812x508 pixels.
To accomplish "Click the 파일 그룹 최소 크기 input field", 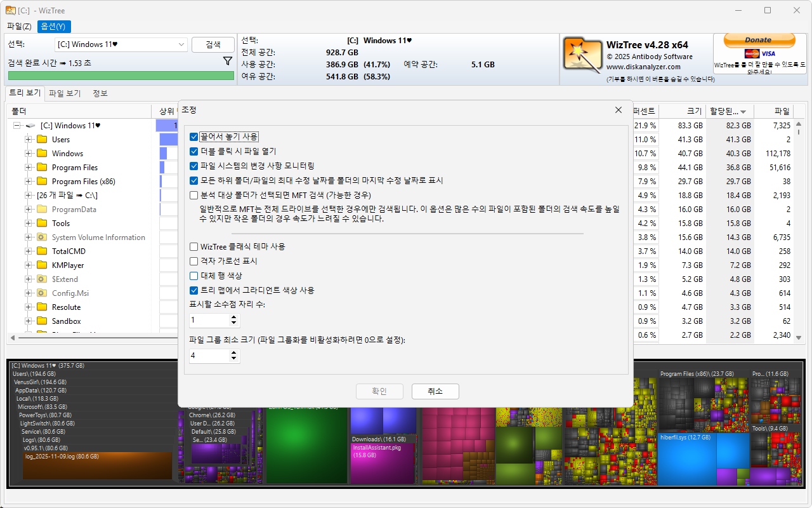I will coord(209,356).
